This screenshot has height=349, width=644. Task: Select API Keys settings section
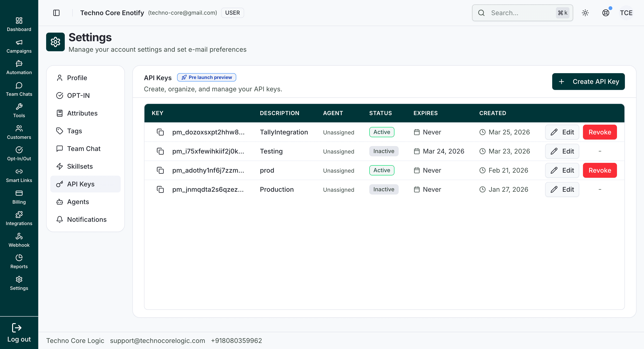click(x=86, y=184)
